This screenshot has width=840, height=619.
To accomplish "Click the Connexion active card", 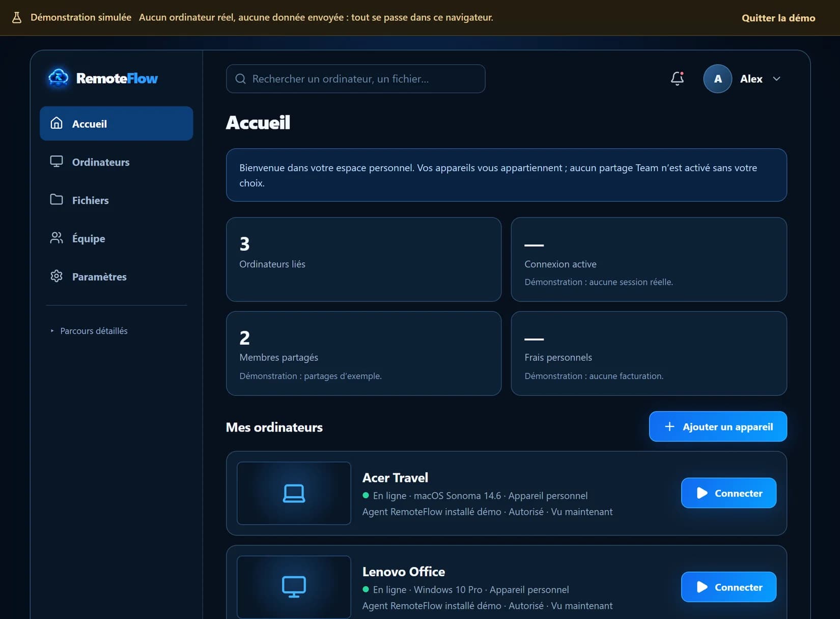I will [x=649, y=259].
